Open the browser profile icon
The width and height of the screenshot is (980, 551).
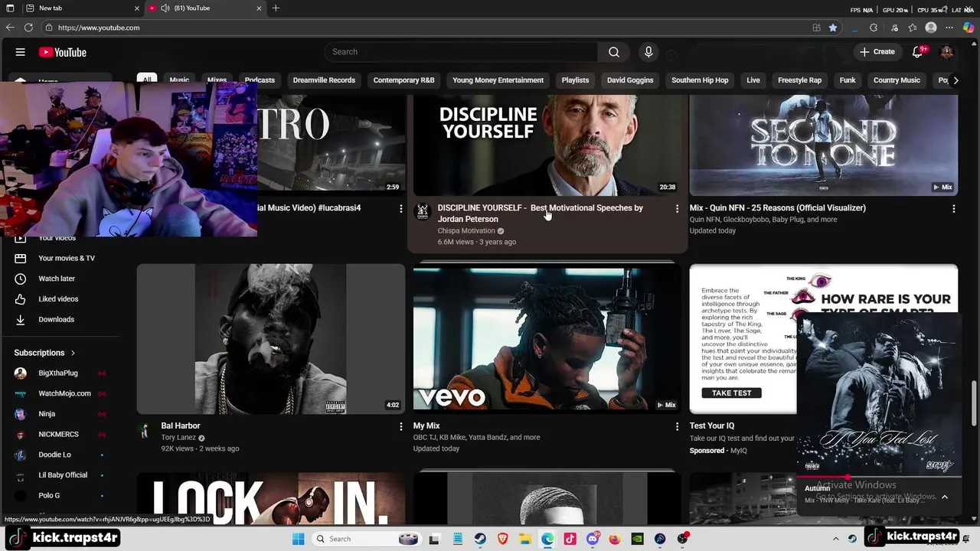931,28
